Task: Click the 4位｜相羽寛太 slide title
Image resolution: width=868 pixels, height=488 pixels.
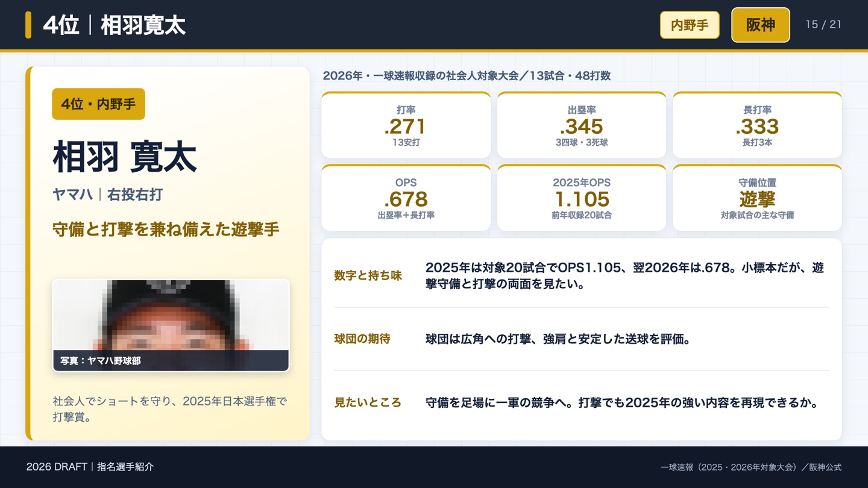Action: (x=115, y=25)
